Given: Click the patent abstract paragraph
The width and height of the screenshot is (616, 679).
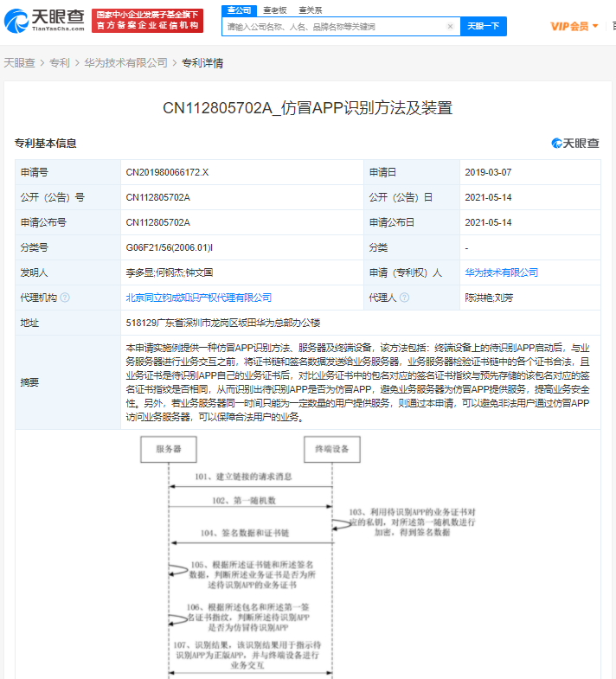Looking at the screenshot, I should [358, 382].
